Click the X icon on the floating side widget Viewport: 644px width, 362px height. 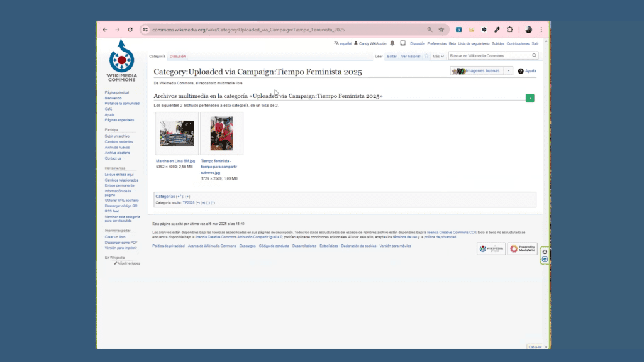point(545,251)
